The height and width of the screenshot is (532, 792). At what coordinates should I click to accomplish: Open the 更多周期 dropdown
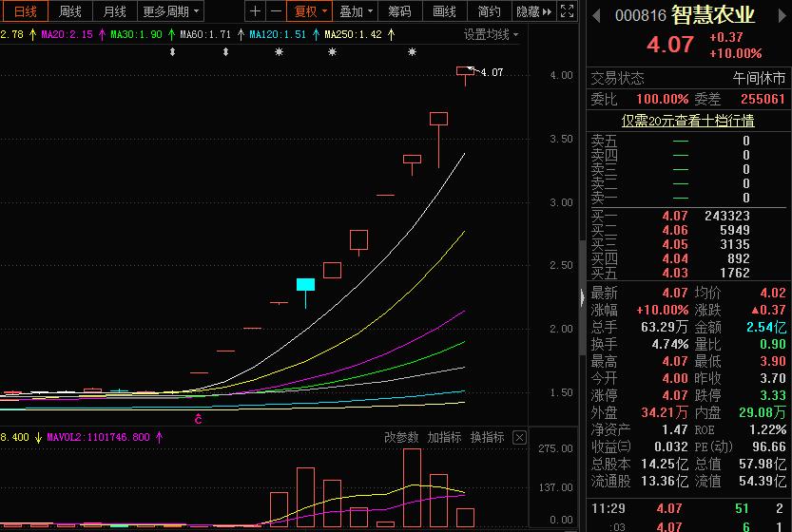[x=171, y=11]
